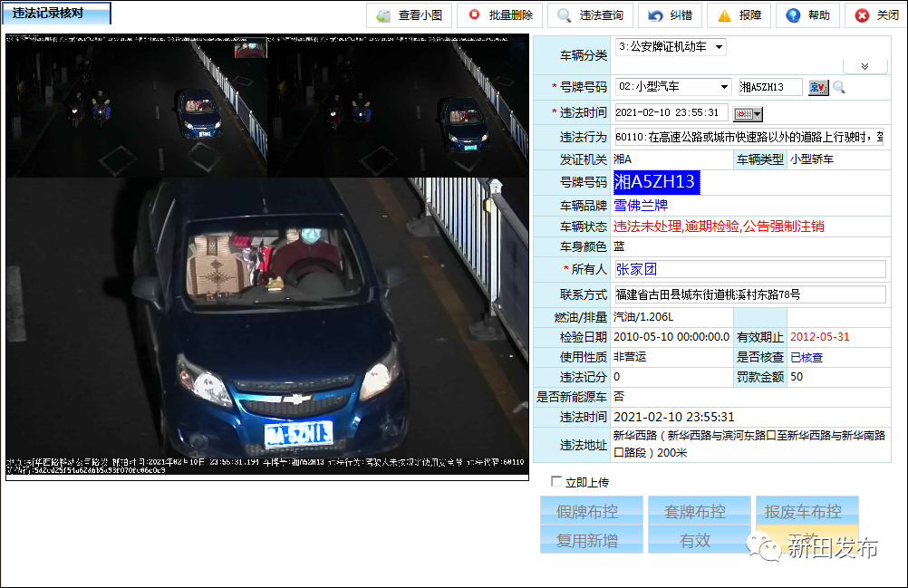Click the 复用新增 button
The height and width of the screenshot is (588, 908).
tap(591, 539)
